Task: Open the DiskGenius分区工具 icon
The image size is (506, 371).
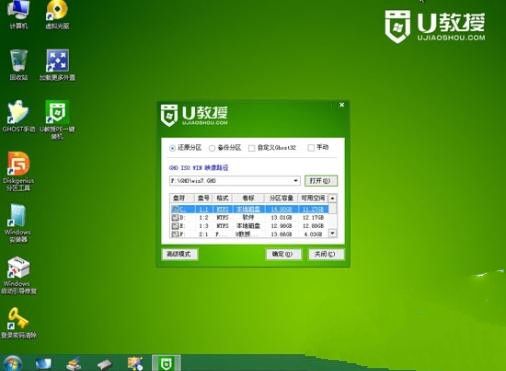Action: click(18, 171)
